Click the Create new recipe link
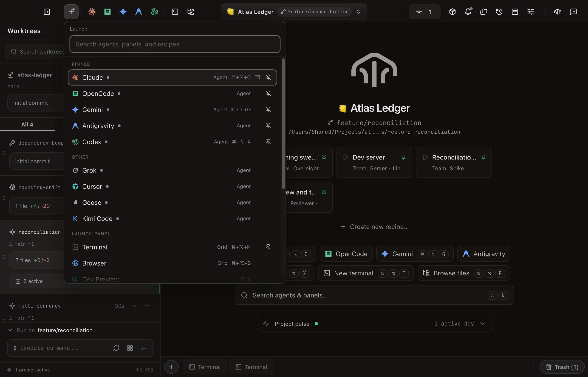This screenshot has height=377, width=588. pyautogui.click(x=374, y=227)
